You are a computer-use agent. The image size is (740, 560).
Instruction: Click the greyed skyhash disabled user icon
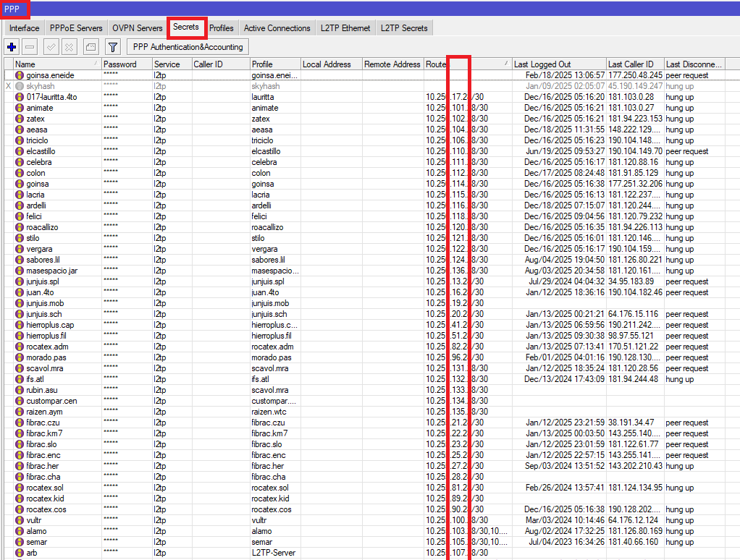point(20,86)
